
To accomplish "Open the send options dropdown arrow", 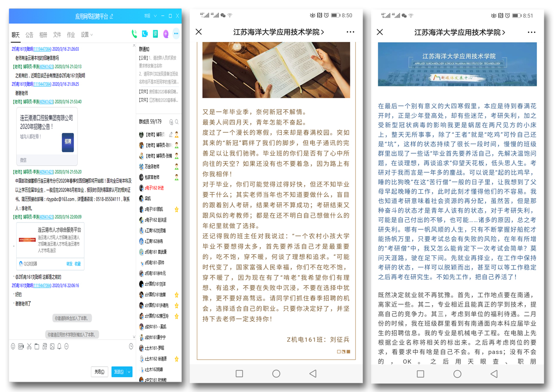I will tap(129, 372).
